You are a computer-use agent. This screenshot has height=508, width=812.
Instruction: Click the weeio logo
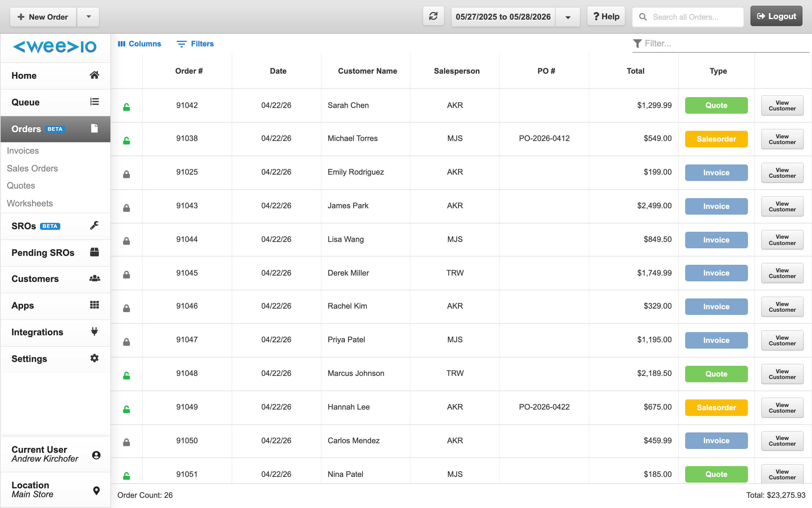tap(55, 46)
